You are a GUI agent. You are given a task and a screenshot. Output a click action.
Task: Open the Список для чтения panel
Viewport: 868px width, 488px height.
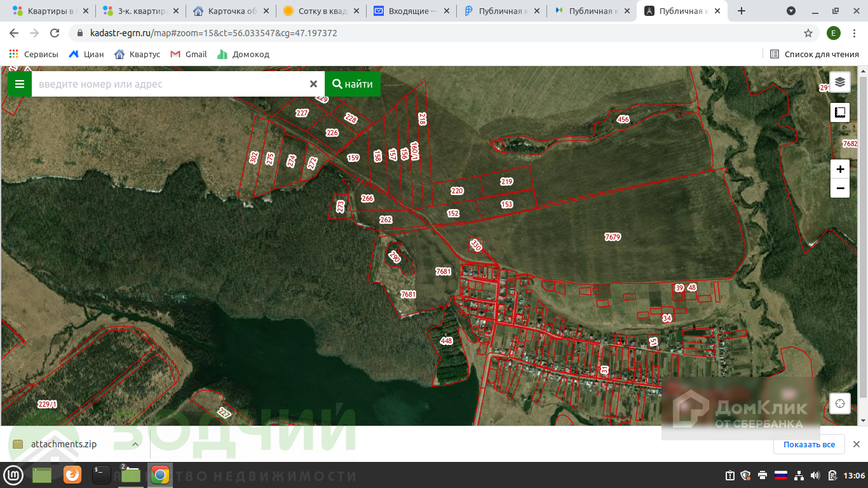tap(815, 54)
